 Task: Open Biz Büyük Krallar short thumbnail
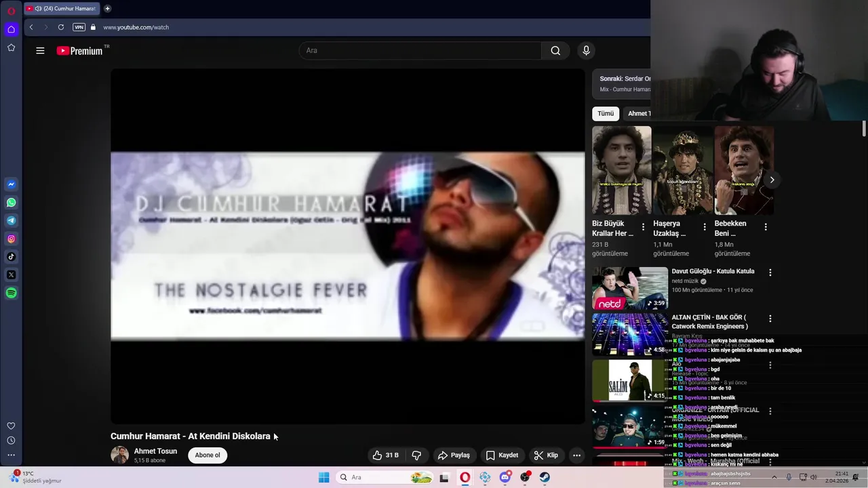621,171
